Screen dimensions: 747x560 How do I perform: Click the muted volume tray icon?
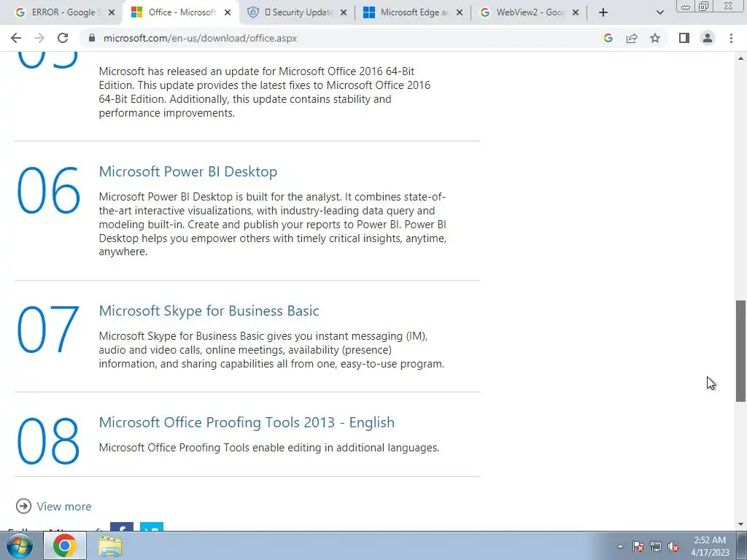pos(673,547)
